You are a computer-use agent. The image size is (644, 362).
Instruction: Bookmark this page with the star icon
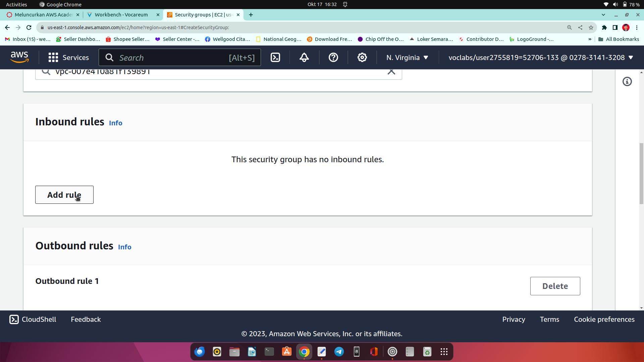click(x=591, y=27)
